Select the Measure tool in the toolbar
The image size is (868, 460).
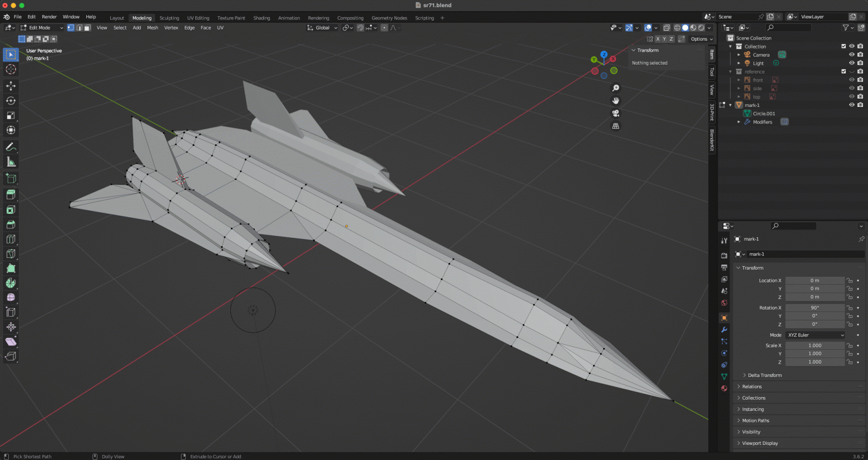[10, 162]
